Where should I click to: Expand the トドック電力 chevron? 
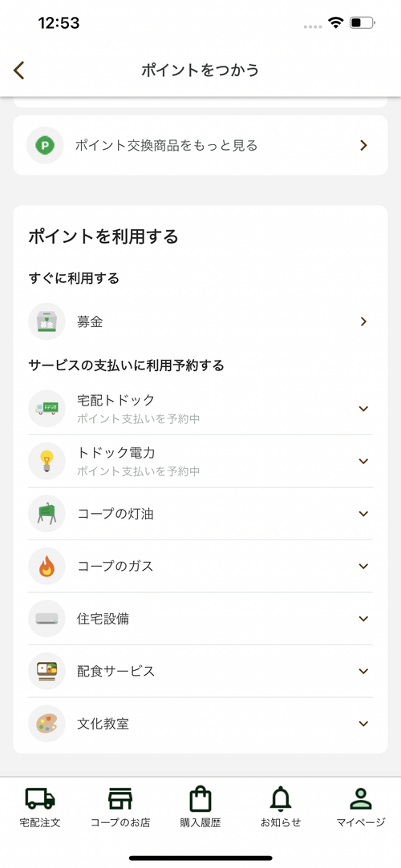point(363,461)
